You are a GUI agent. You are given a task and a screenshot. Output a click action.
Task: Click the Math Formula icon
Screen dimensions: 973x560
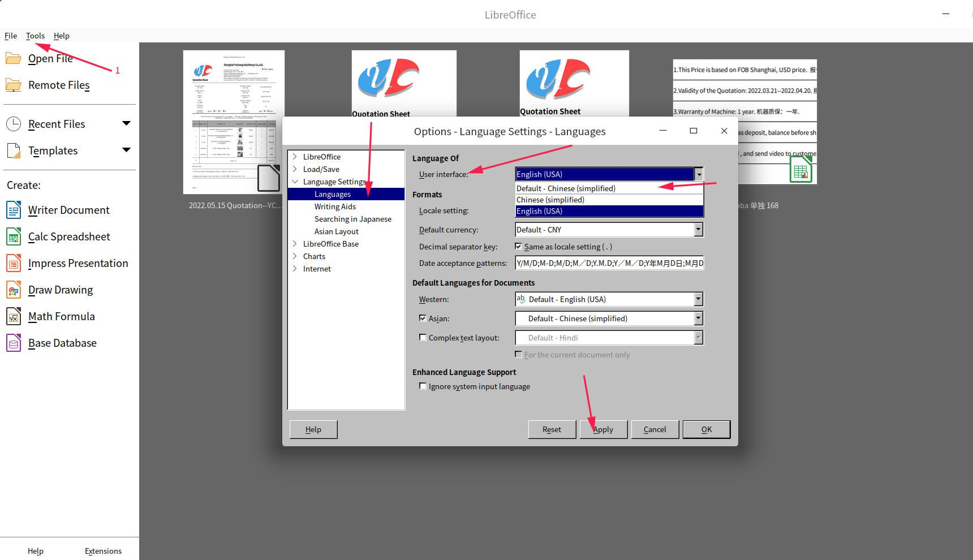[14, 316]
